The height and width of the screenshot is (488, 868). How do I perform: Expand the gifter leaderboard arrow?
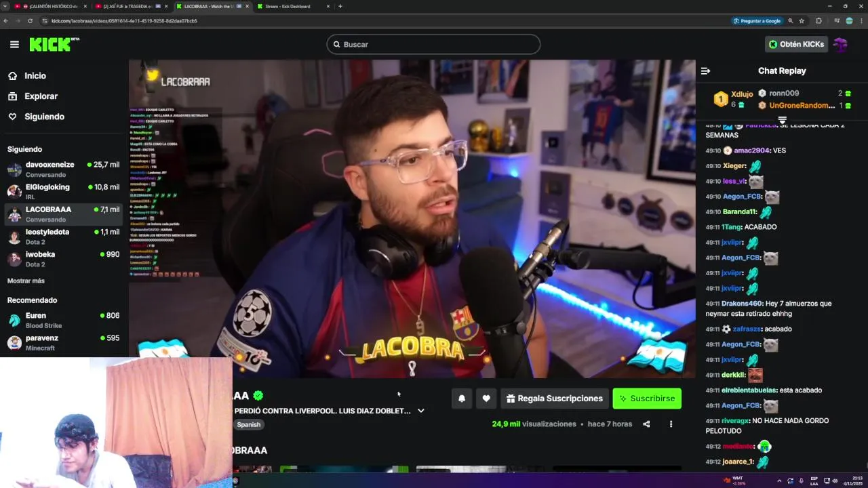(782, 120)
